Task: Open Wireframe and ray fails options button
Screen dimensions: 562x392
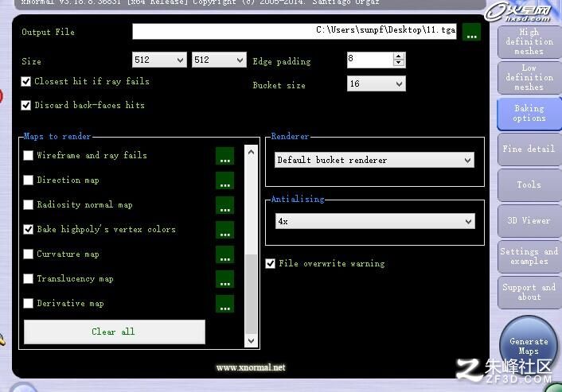Action: tap(224, 156)
